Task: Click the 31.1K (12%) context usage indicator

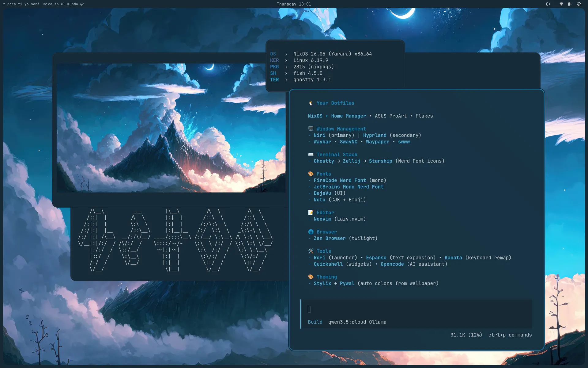Action: point(466,335)
